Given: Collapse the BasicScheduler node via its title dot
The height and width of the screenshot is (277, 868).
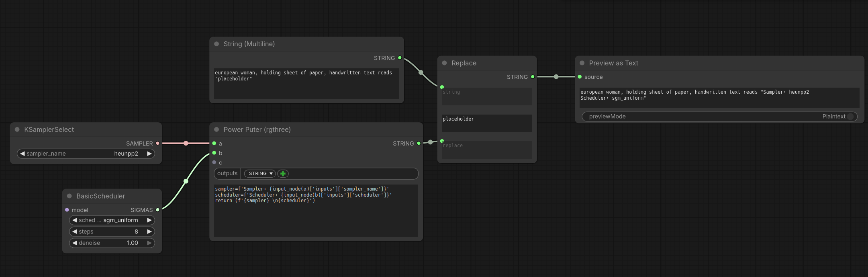Looking at the screenshot, I should pos(69,196).
